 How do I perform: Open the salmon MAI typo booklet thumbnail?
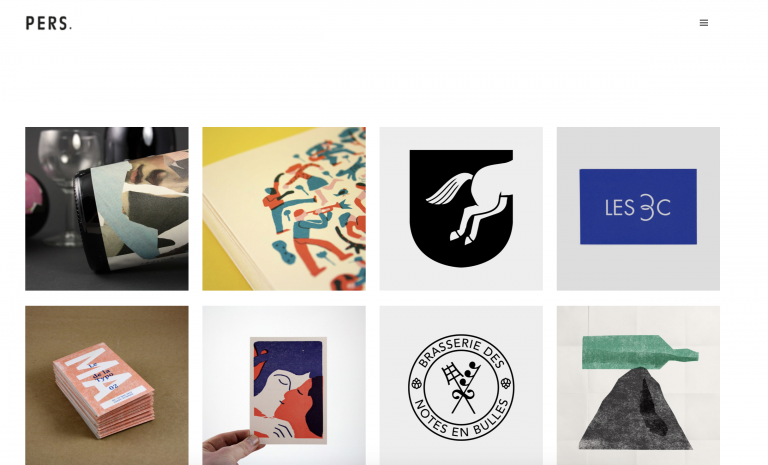coord(107,386)
